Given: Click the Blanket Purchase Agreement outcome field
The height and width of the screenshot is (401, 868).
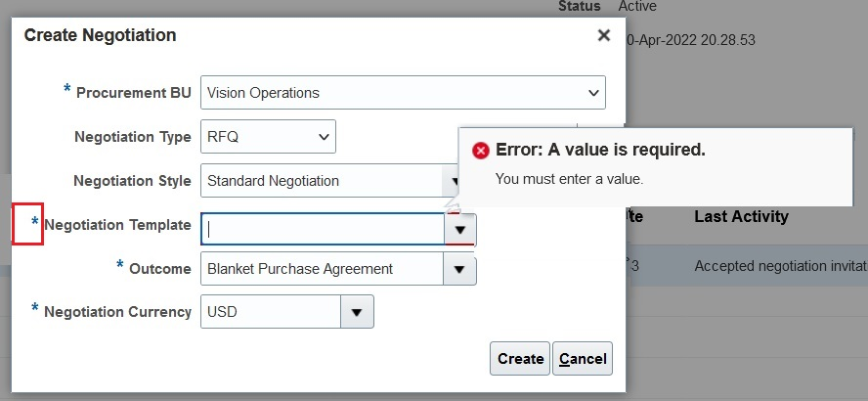Looking at the screenshot, I should click(x=322, y=269).
